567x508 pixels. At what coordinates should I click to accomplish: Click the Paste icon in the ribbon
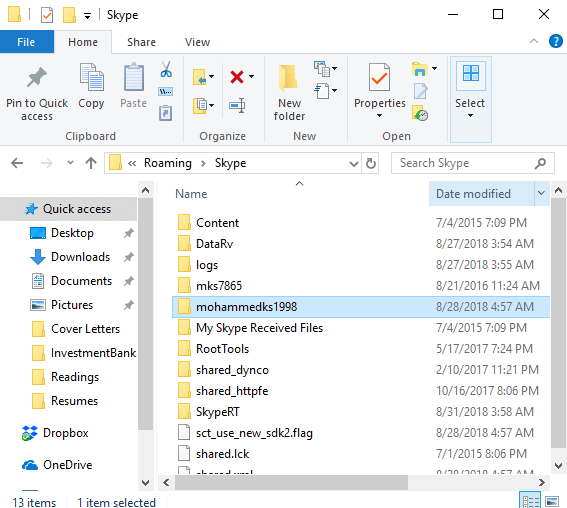(x=133, y=77)
